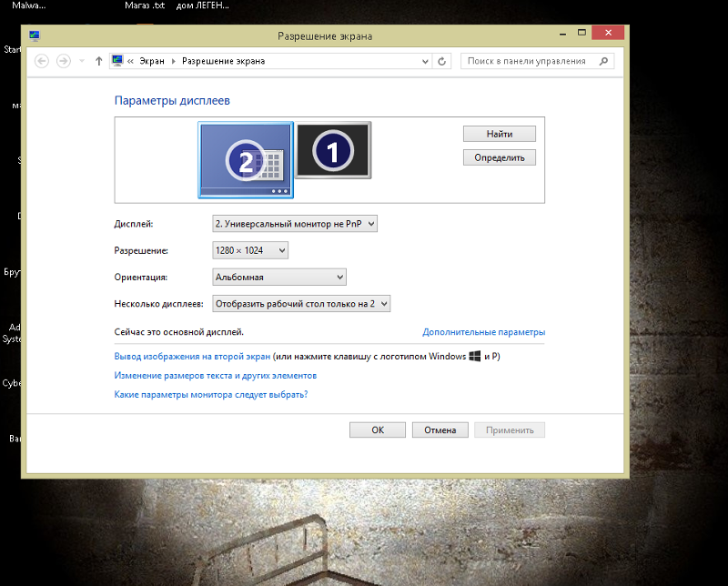Click the Back navigation arrow
The height and width of the screenshot is (586, 728).
pyautogui.click(x=41, y=61)
